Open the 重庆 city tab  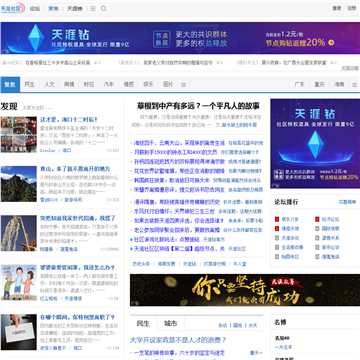(319, 85)
